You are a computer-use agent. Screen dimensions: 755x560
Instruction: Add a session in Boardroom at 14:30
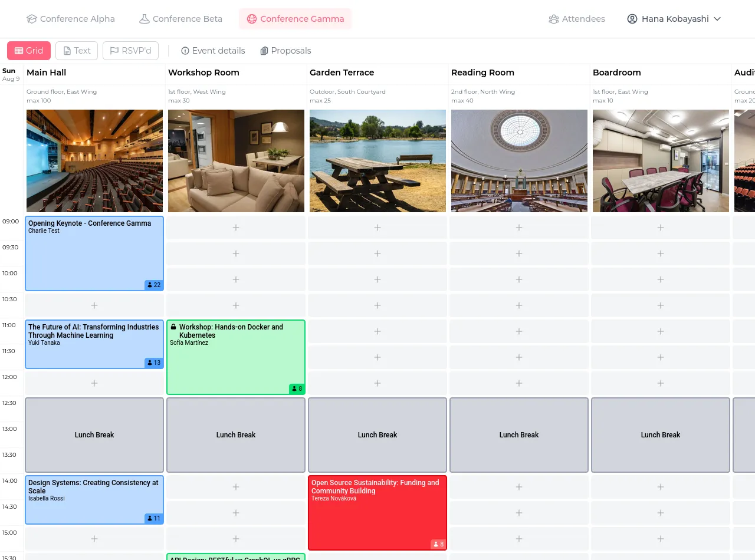(661, 513)
